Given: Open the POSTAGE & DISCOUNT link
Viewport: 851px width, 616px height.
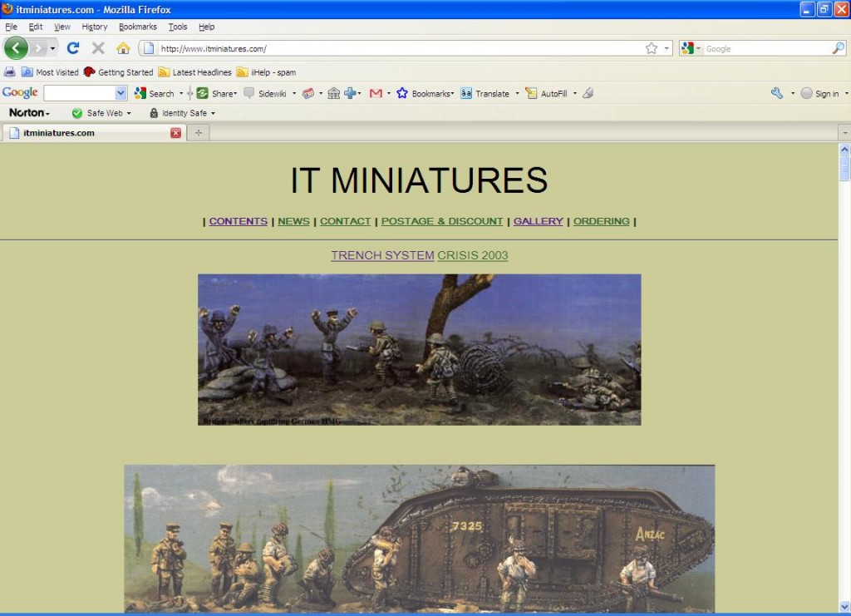Looking at the screenshot, I should [441, 221].
